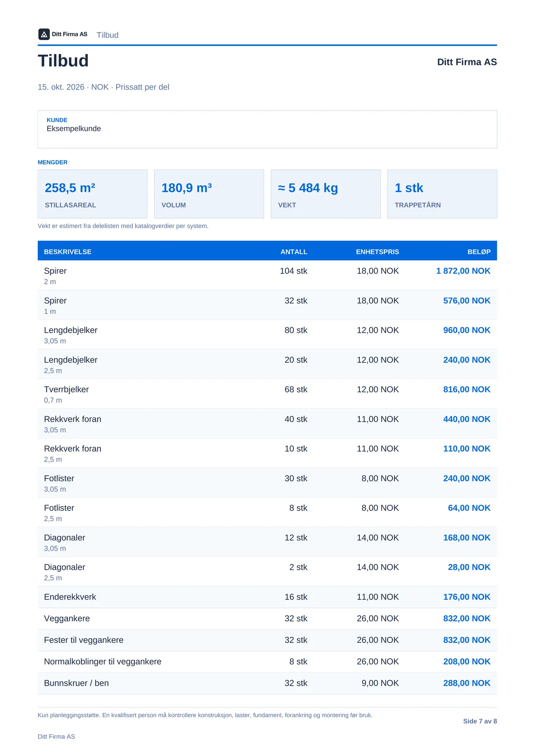This screenshot has width=535, height=756.
Task: Select the 'ANTALL' column header
Action: click(294, 252)
